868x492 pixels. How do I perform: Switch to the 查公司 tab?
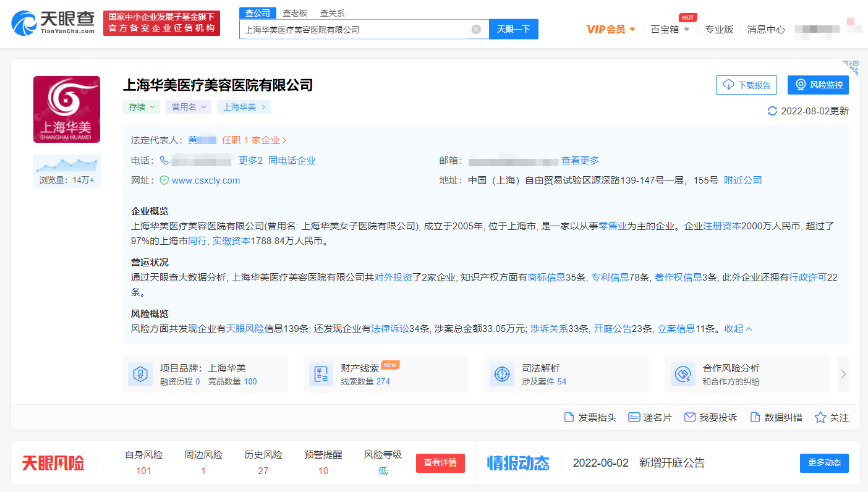(x=258, y=13)
